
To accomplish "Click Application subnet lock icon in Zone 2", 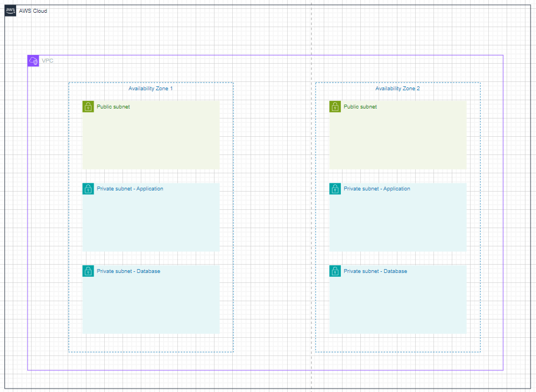I will [x=335, y=189].
